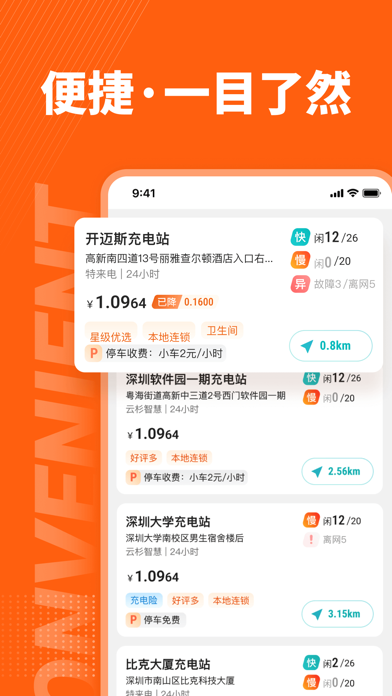
Task: Tap the P parking icon under 开迈斯充电站
Action: [94, 354]
